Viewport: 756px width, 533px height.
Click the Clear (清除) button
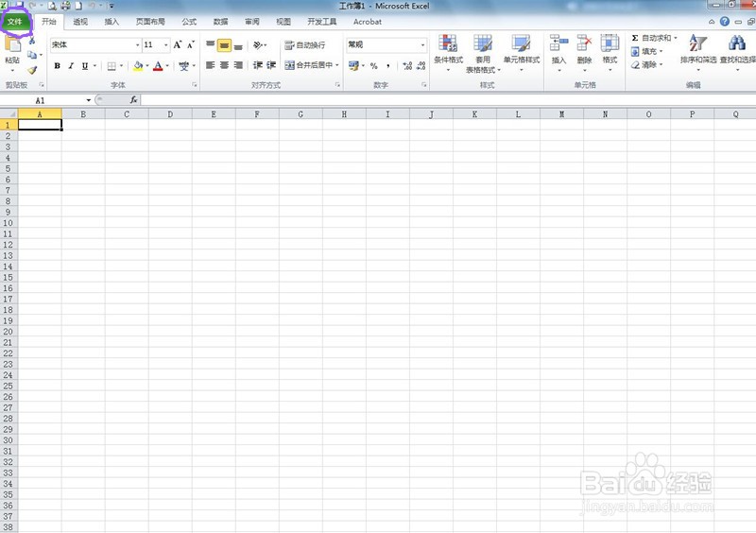point(644,64)
